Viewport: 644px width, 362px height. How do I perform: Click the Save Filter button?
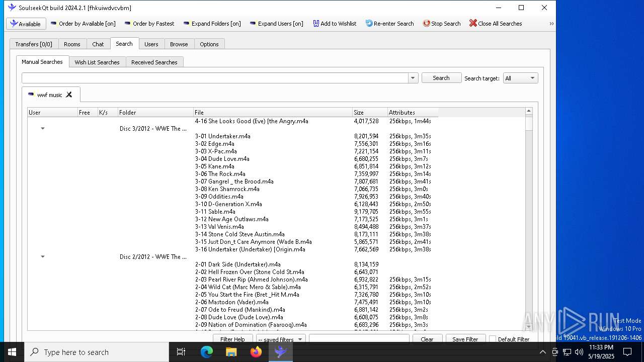(x=465, y=339)
